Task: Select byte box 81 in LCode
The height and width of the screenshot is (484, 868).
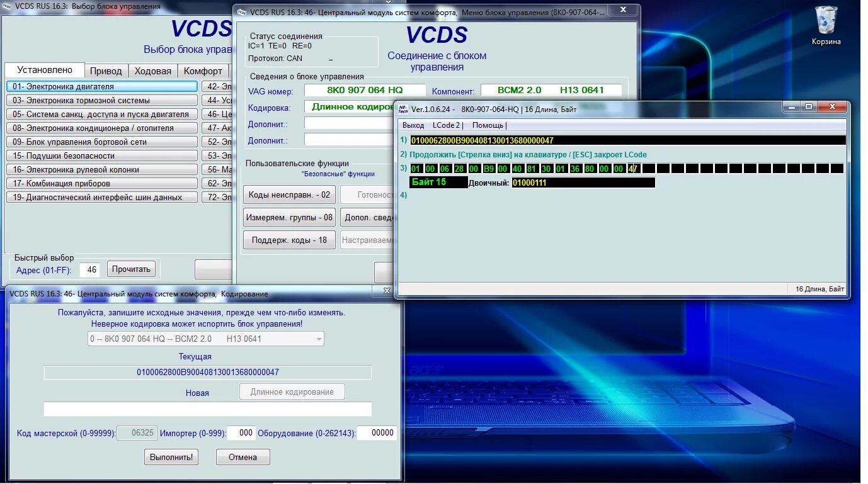Action: 532,169
